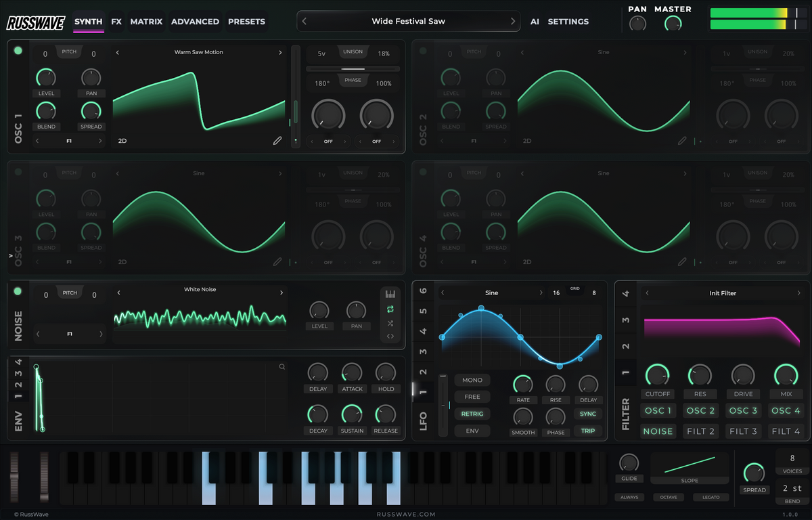Select previous filter type before Init Filter
Viewport: 812px width, 520px height.
647,293
